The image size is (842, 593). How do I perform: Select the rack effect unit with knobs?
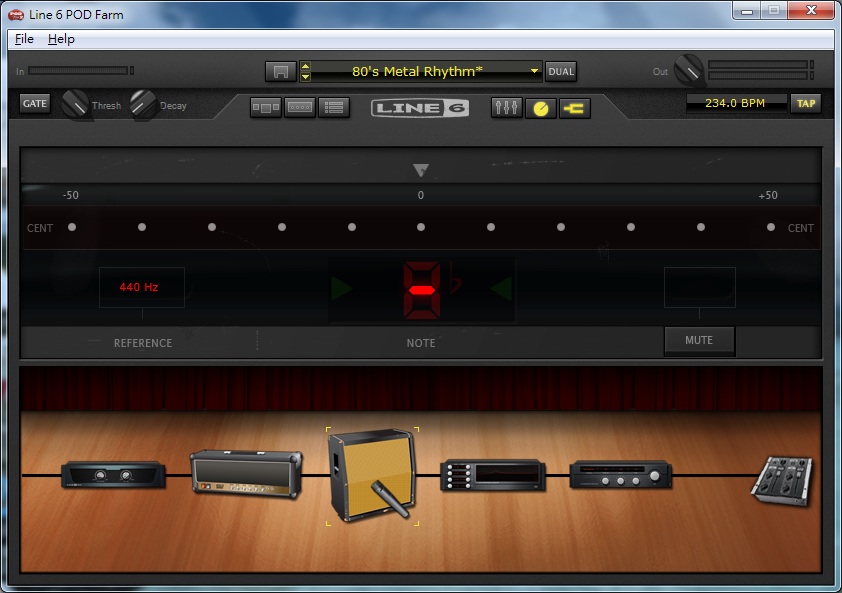(x=621, y=474)
